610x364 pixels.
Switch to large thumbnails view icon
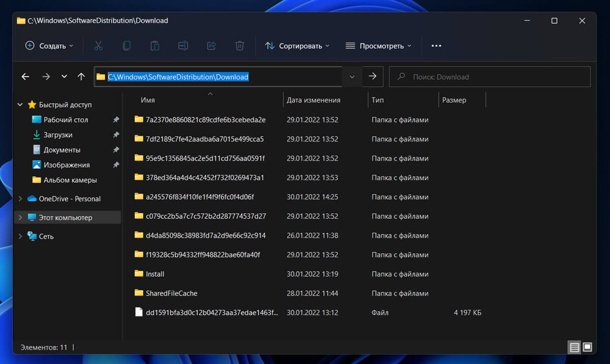click(x=587, y=348)
